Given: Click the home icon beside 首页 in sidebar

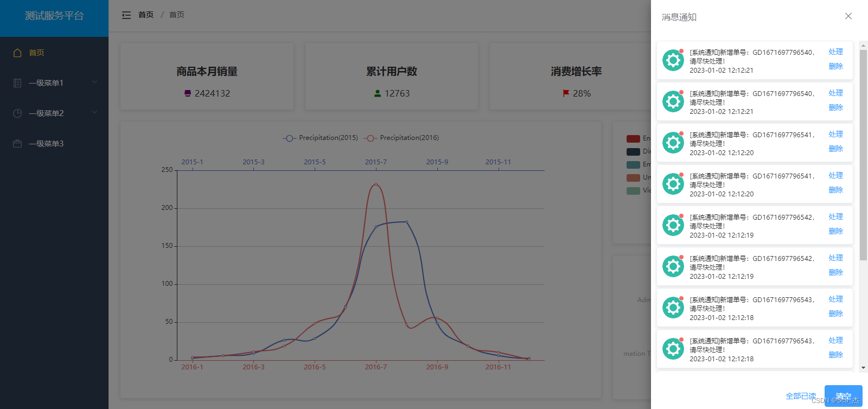Looking at the screenshot, I should [17, 53].
